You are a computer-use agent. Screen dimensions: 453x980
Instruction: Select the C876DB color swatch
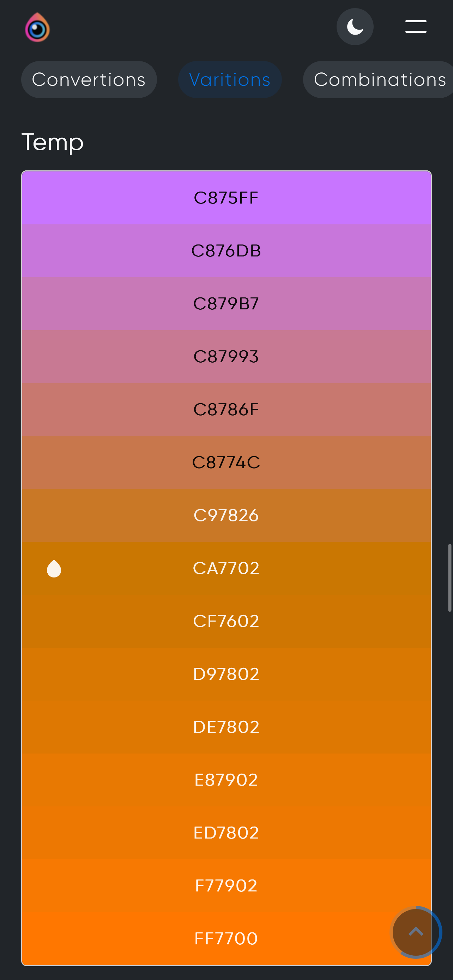click(226, 251)
